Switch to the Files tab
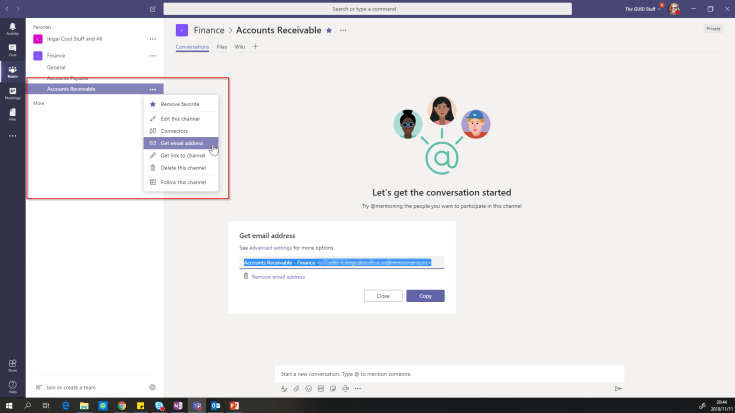 (x=222, y=47)
